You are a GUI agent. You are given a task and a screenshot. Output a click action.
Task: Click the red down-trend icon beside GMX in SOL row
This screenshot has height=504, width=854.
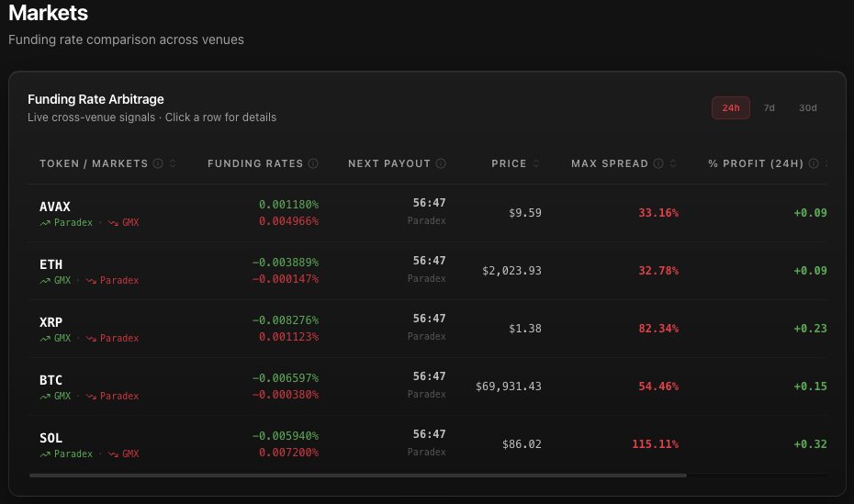pos(113,454)
